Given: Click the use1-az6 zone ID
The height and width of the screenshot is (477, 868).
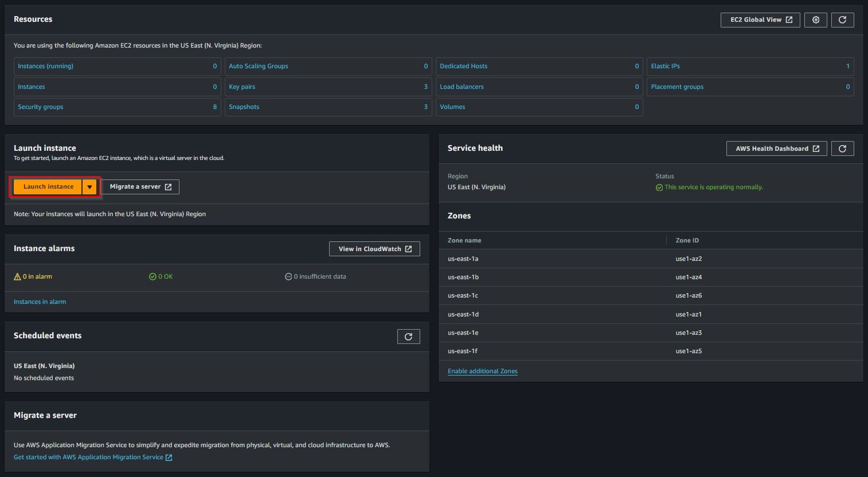Looking at the screenshot, I should (x=689, y=295).
